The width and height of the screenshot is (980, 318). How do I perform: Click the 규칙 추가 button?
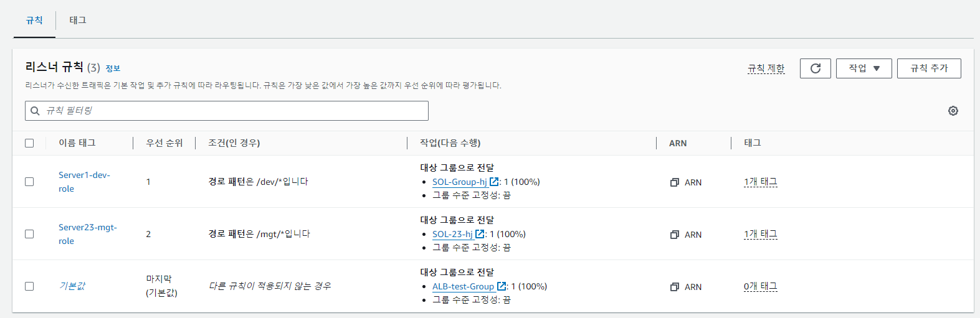[929, 68]
